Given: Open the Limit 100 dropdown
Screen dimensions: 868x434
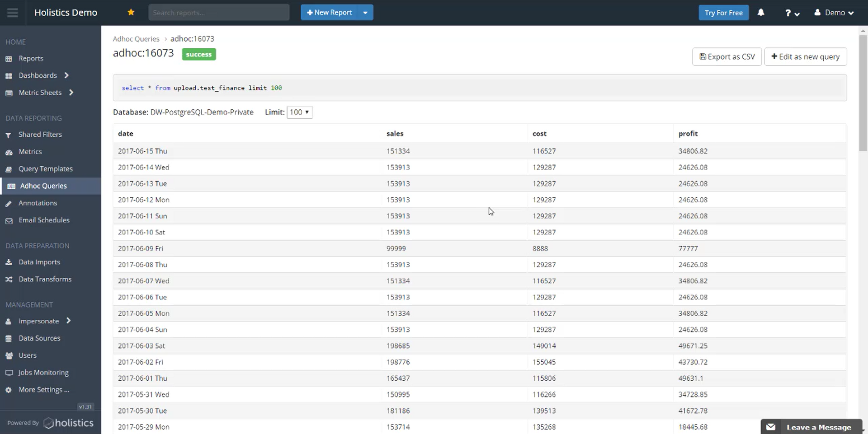Looking at the screenshot, I should pos(299,112).
